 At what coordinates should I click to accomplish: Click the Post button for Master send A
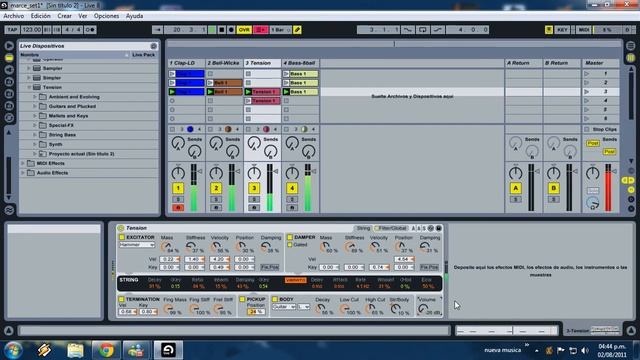click(593, 144)
